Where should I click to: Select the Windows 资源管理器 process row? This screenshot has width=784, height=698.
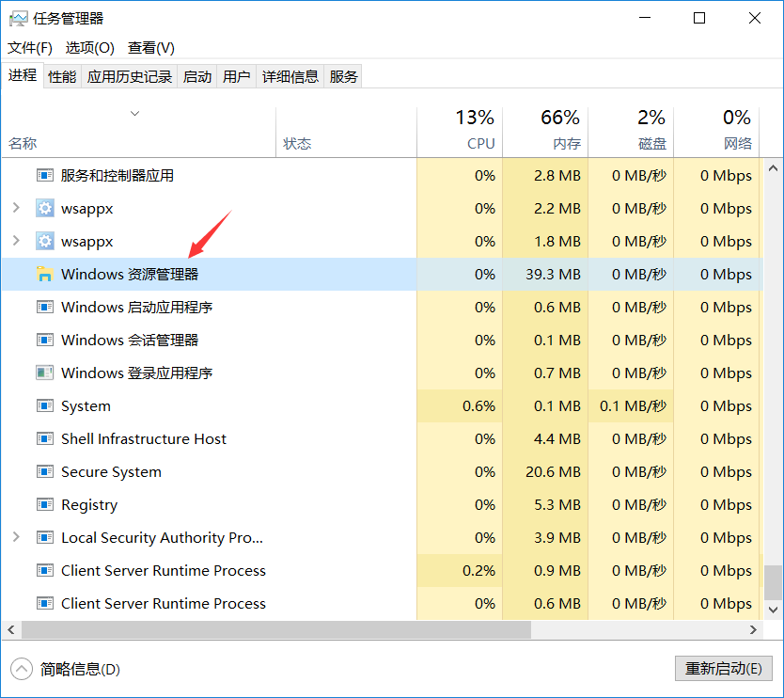point(383,274)
